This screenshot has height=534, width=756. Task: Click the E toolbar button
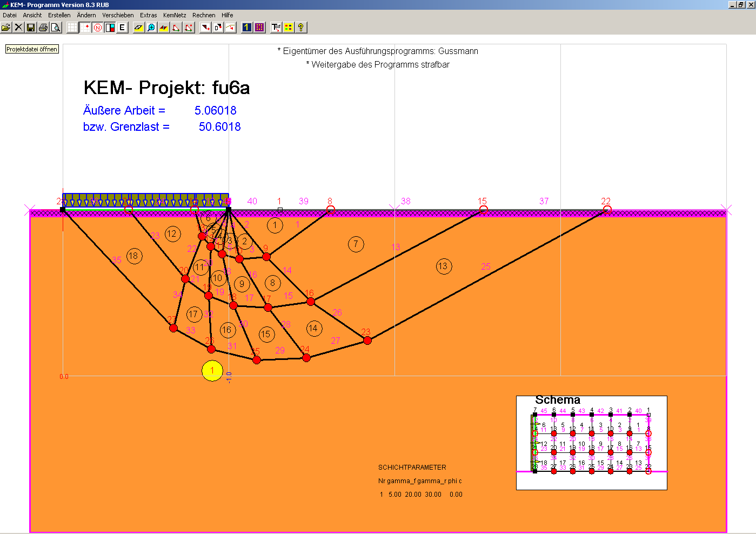[x=122, y=27]
